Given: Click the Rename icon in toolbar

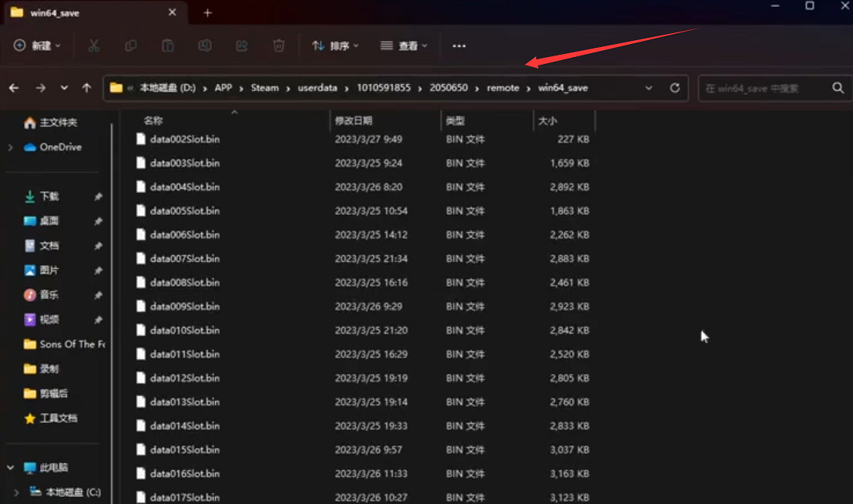Looking at the screenshot, I should coord(205,46).
